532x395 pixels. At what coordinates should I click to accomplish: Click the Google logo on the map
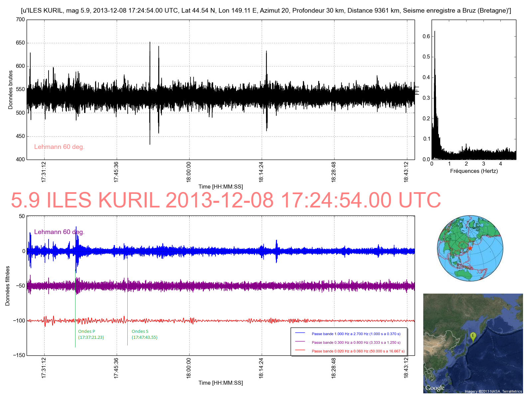click(x=435, y=388)
